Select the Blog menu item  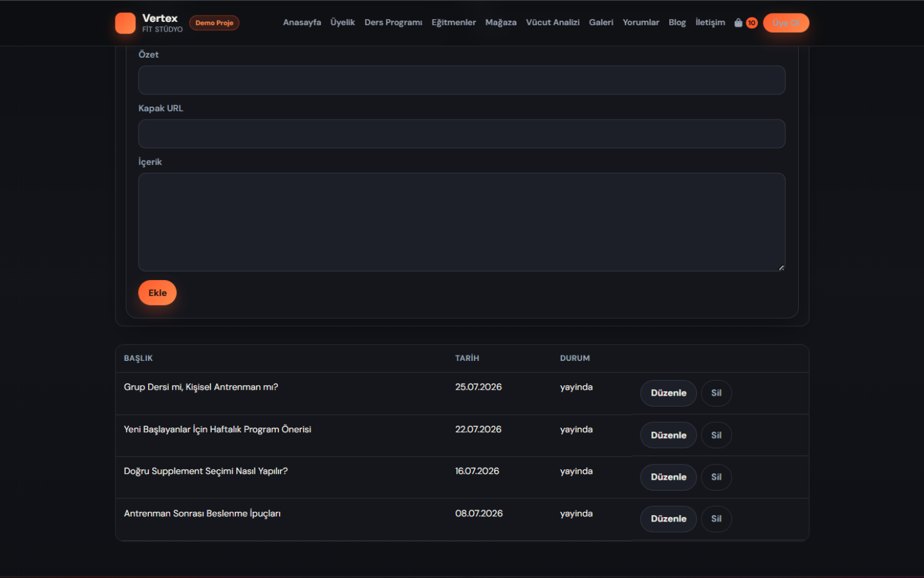[x=677, y=22]
